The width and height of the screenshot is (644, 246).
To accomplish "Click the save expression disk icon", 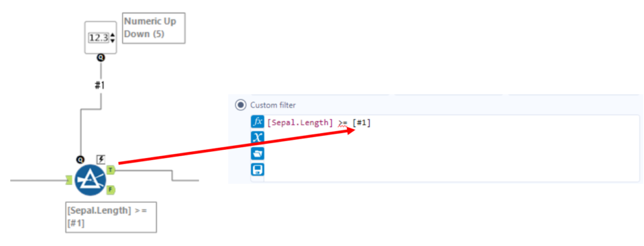I will pyautogui.click(x=258, y=169).
